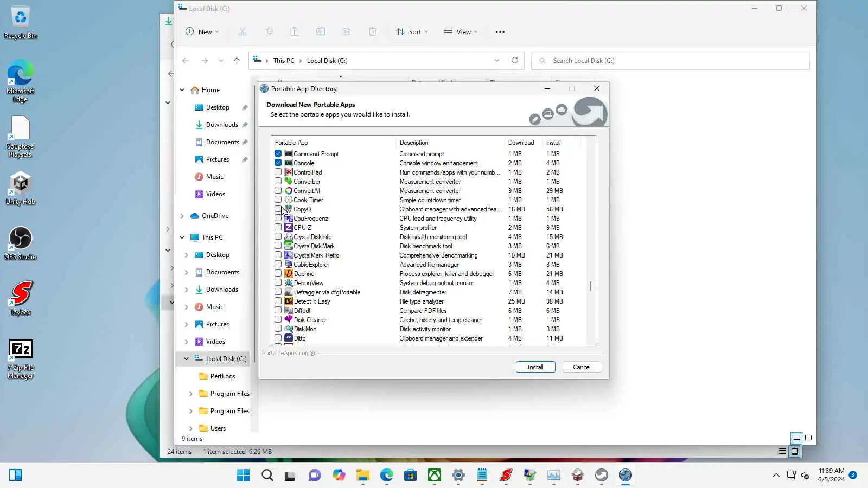
Task: Open the address bar history dropdown chevron
Action: [x=497, y=61]
